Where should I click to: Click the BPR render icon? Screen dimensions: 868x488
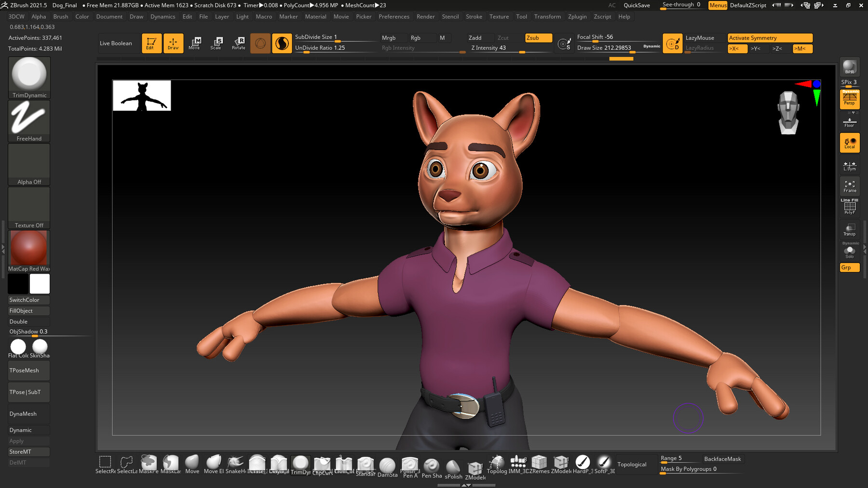click(x=850, y=67)
